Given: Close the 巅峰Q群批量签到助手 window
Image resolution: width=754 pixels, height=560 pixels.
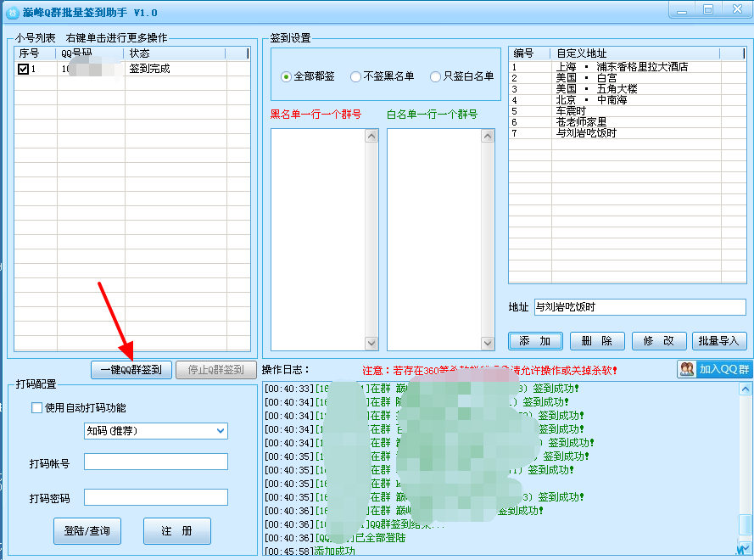Looking at the screenshot, I should (737, 9).
